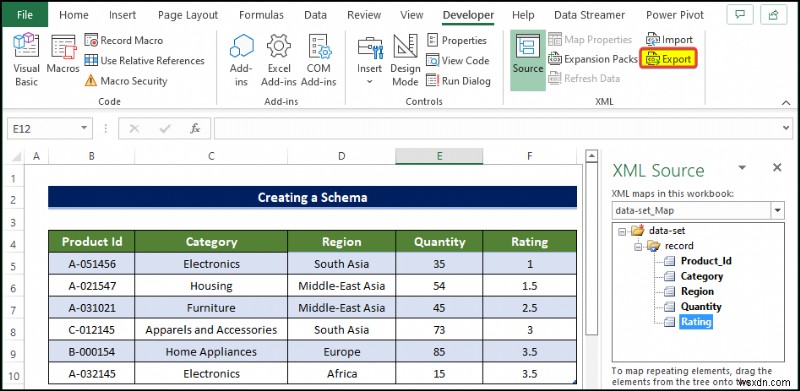The image size is (800, 391).
Task: Open the Add-ins dialog
Action: tap(241, 60)
